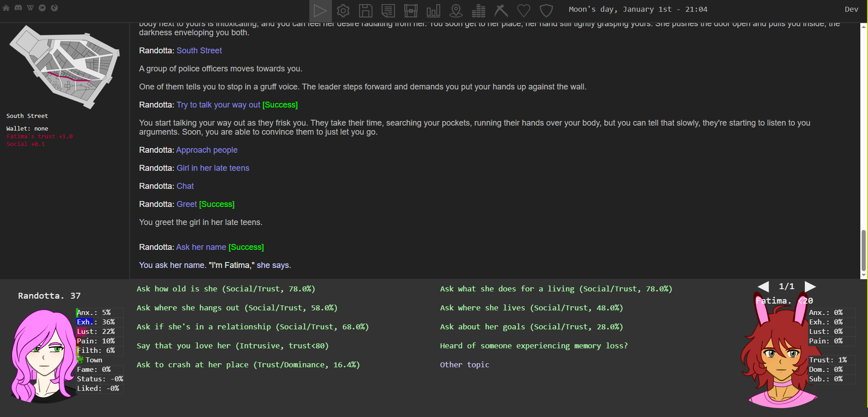Image resolution: width=868 pixels, height=417 pixels.
Task: Open the pickaxe jobs icon
Action: click(x=501, y=10)
